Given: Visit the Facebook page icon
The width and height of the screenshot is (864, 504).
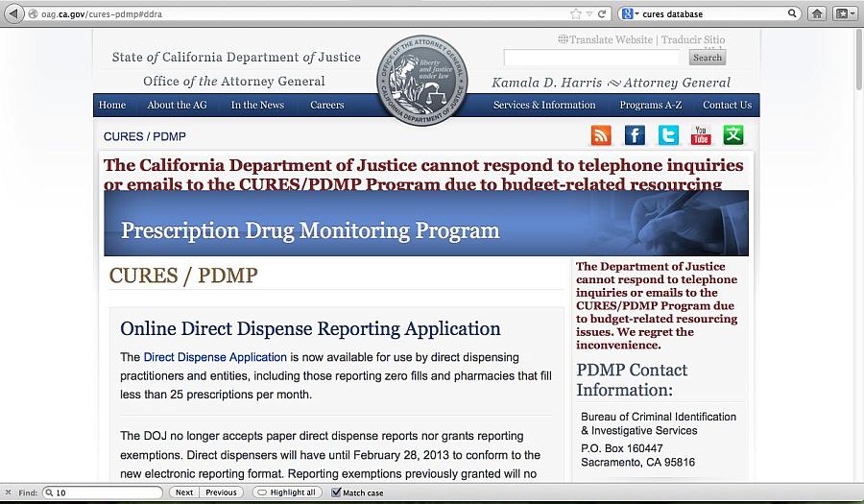Looking at the screenshot, I should click(x=635, y=135).
